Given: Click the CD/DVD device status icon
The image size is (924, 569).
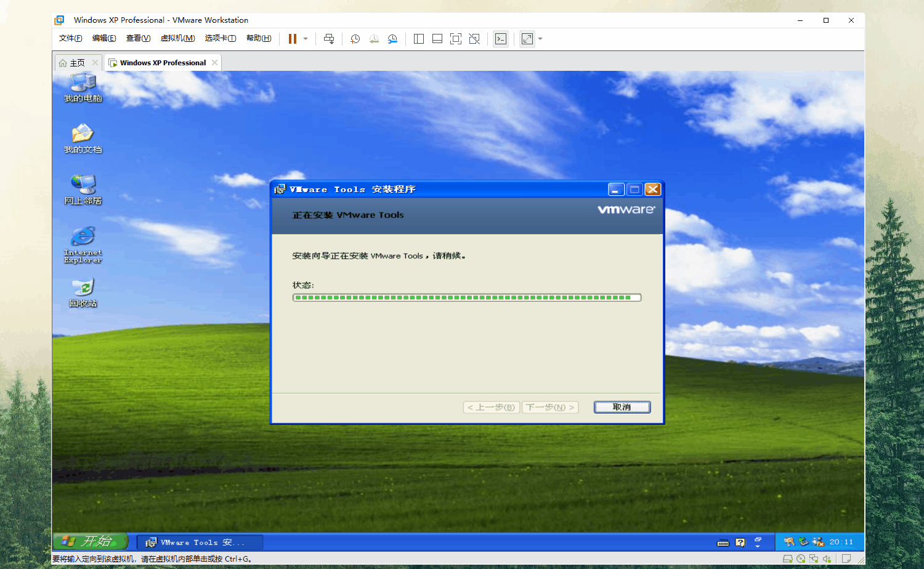Looking at the screenshot, I should [x=801, y=559].
